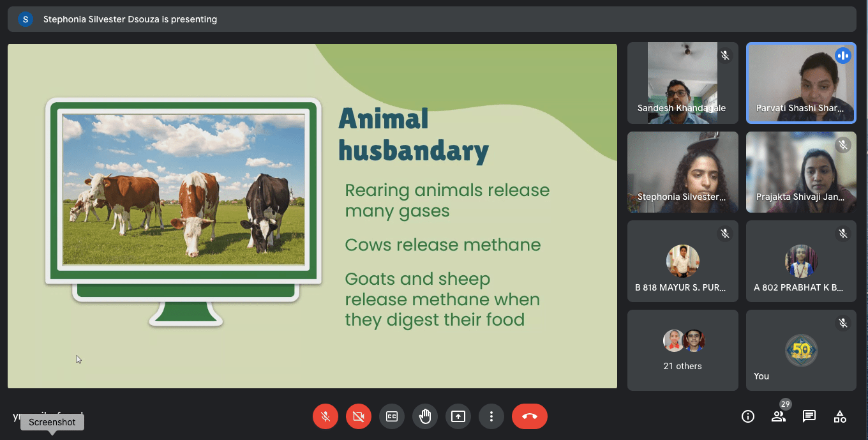
Task: Click the A 802 PRABHAT participant tile
Action: point(801,261)
